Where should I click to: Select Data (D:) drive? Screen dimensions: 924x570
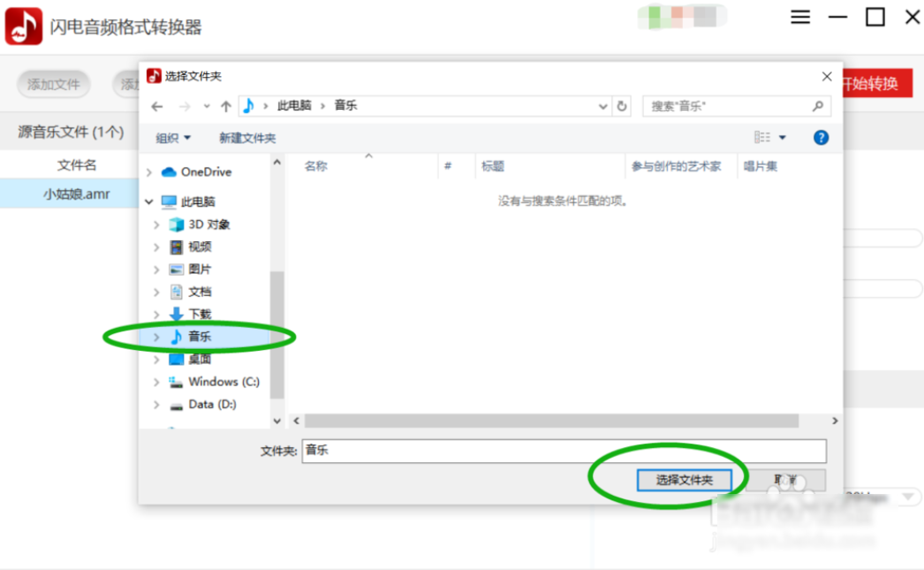click(x=212, y=404)
